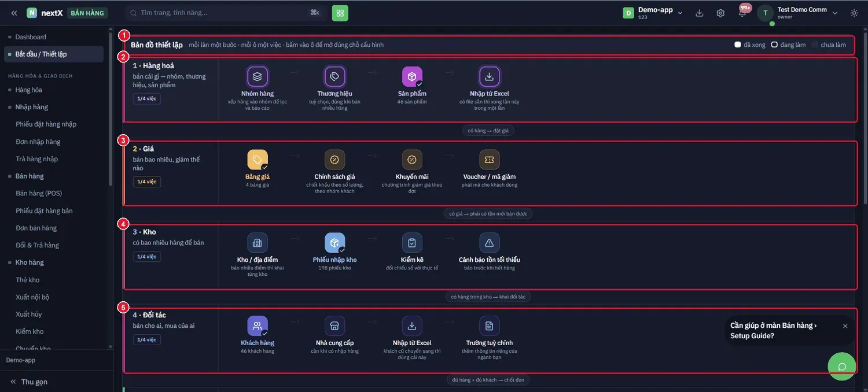This screenshot has height=392, width=868.
Task: Open Nhập từ Excel in the Hàng hoá step
Action: click(490, 76)
